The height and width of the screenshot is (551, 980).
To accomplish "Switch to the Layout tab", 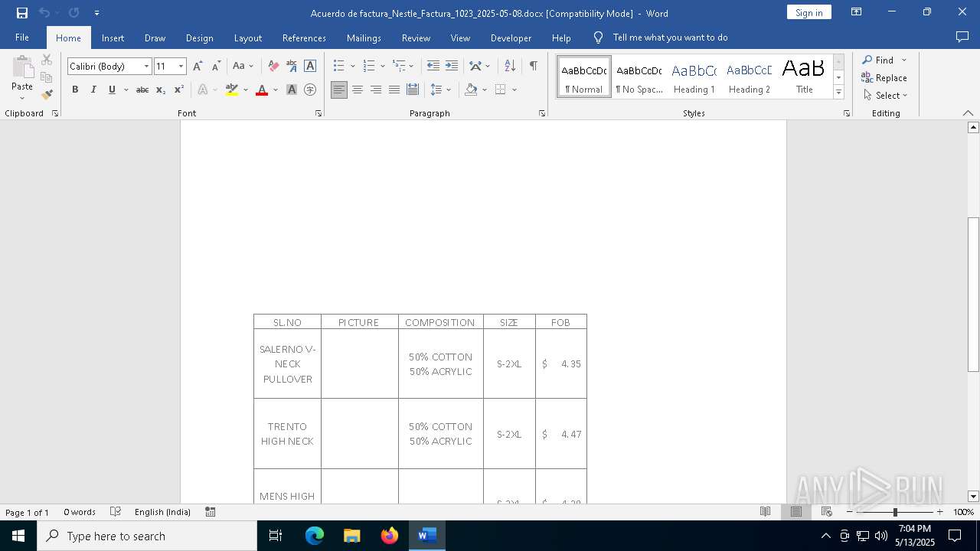I will [247, 37].
